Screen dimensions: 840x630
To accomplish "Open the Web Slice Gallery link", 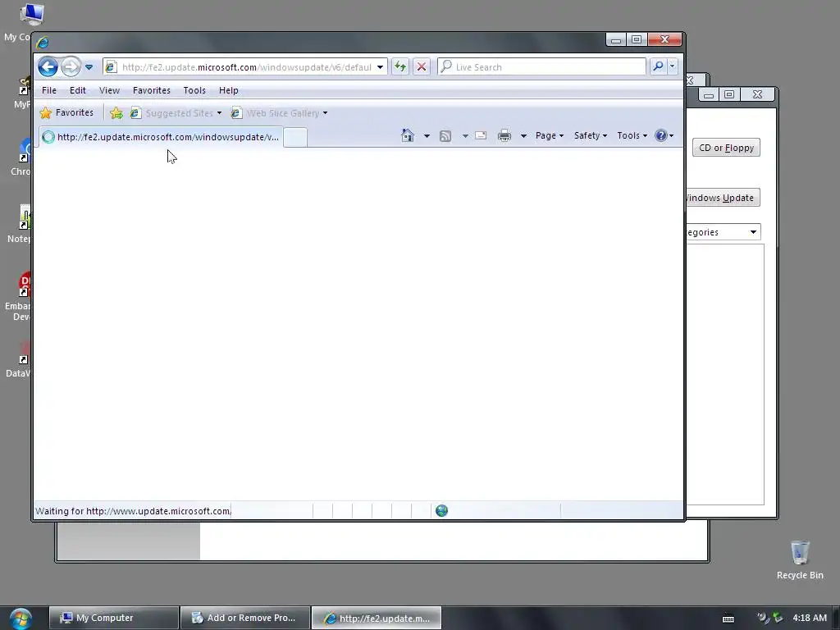I will (x=279, y=113).
